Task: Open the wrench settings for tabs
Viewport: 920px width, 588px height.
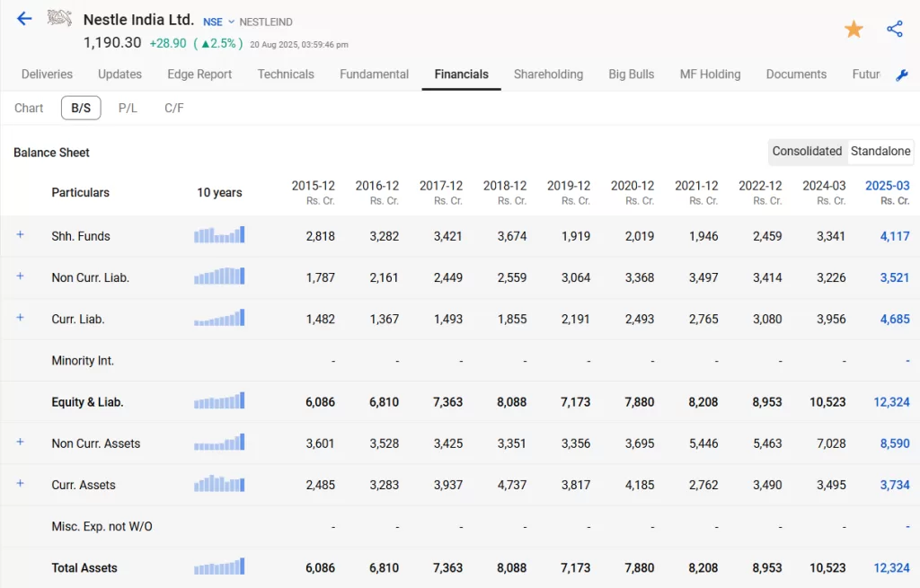Action: pyautogui.click(x=902, y=75)
